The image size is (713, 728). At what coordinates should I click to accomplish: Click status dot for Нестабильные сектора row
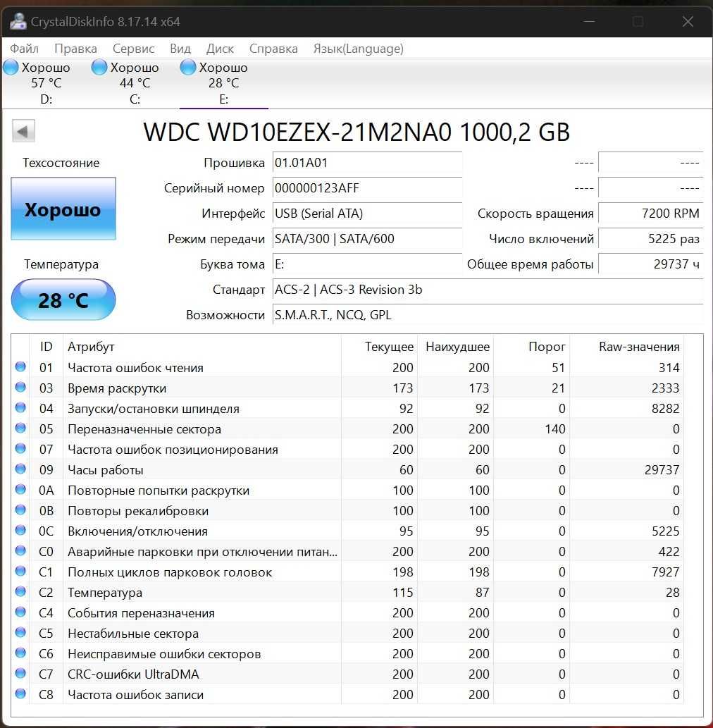(x=20, y=632)
